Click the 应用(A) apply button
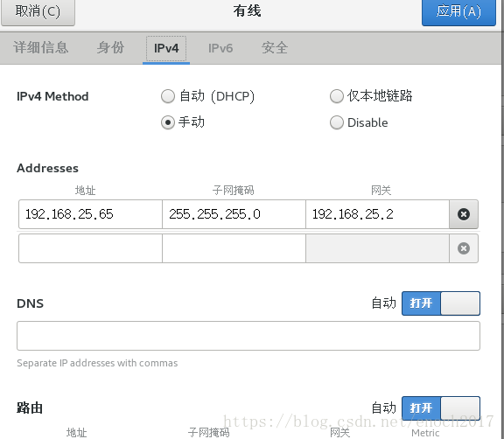 (x=458, y=12)
